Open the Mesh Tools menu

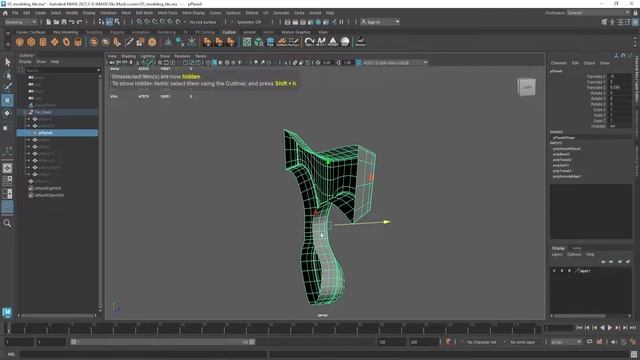pyautogui.click(x=167, y=13)
